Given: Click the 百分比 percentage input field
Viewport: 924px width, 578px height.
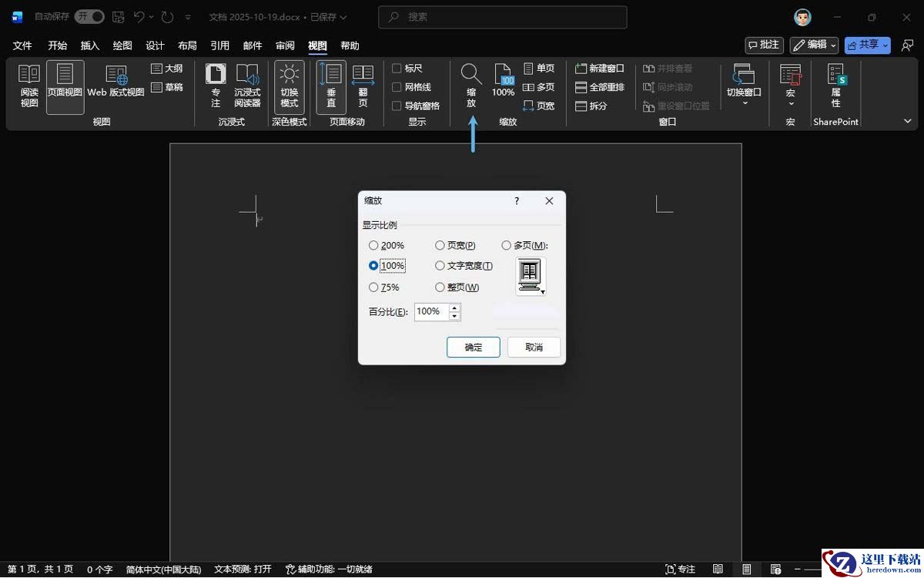Looking at the screenshot, I should coord(431,312).
